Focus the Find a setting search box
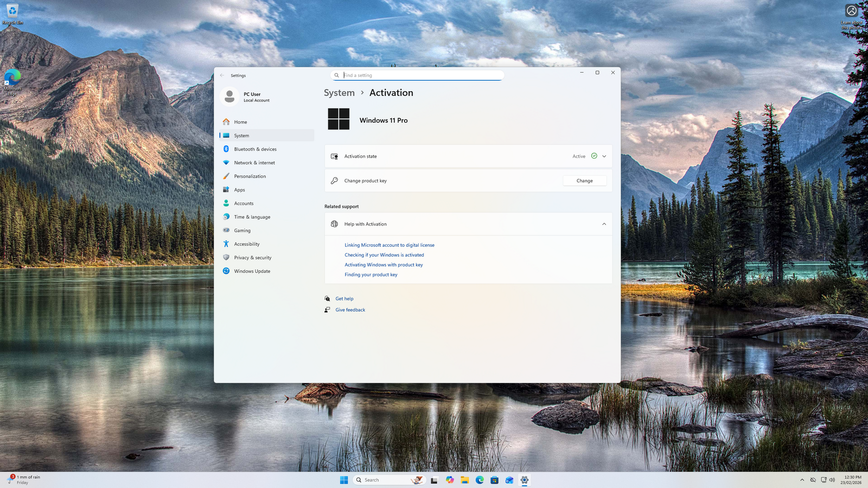 tap(418, 75)
